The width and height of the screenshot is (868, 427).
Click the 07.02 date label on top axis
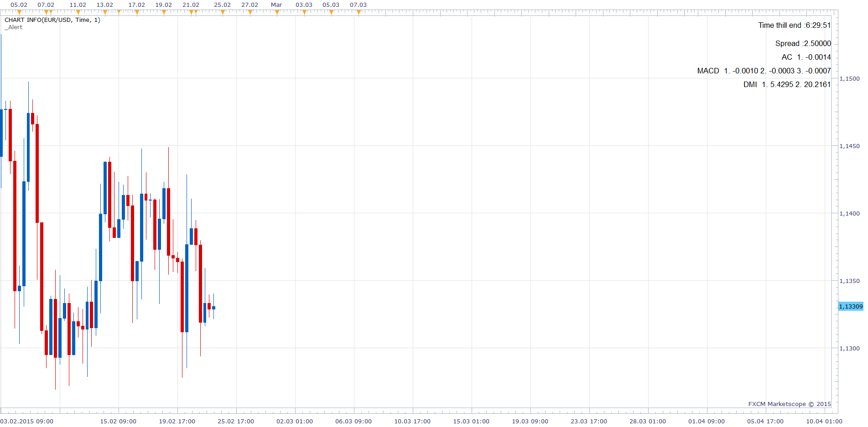pos(46,5)
